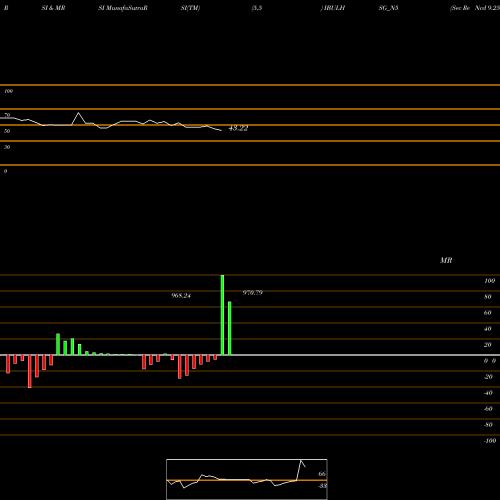
Task: Select the 970.79 price label
Action: pos(253,293)
